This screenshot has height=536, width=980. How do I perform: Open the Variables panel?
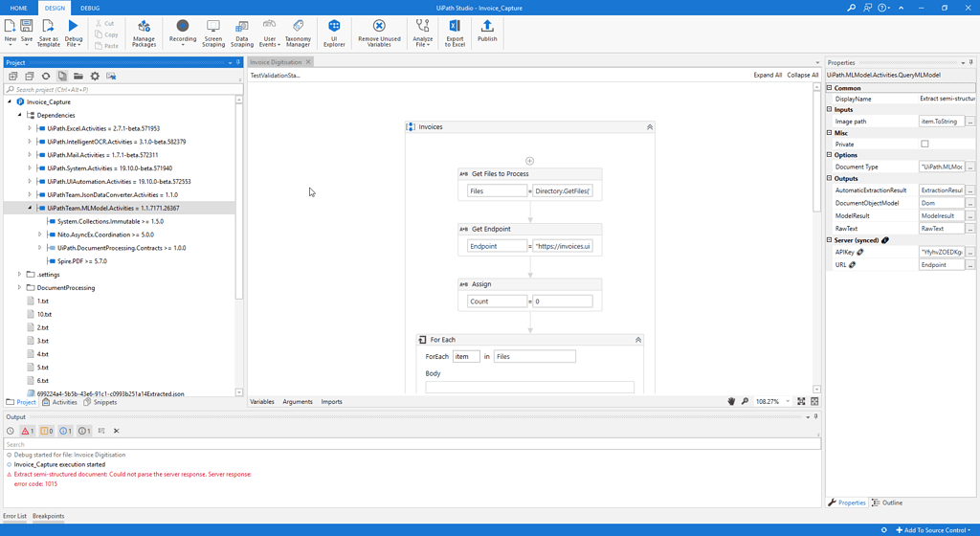[x=262, y=402]
